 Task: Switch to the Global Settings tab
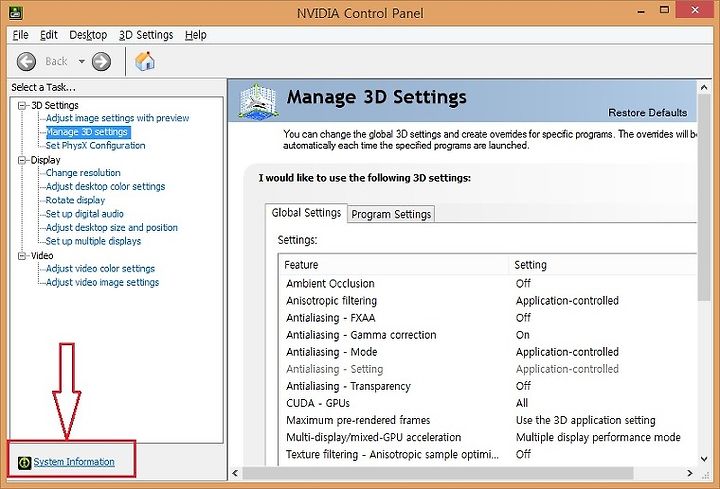click(306, 213)
